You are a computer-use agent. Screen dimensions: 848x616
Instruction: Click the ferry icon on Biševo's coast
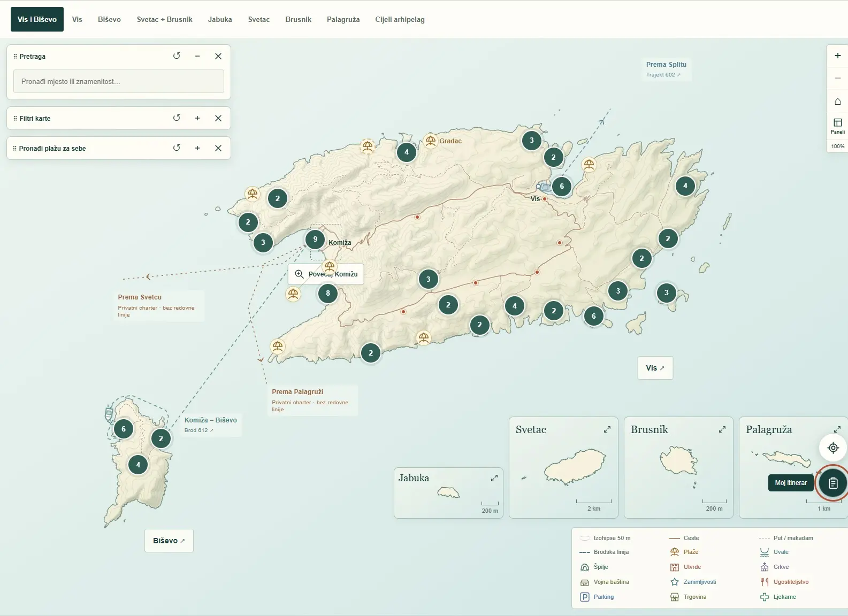pos(109,413)
